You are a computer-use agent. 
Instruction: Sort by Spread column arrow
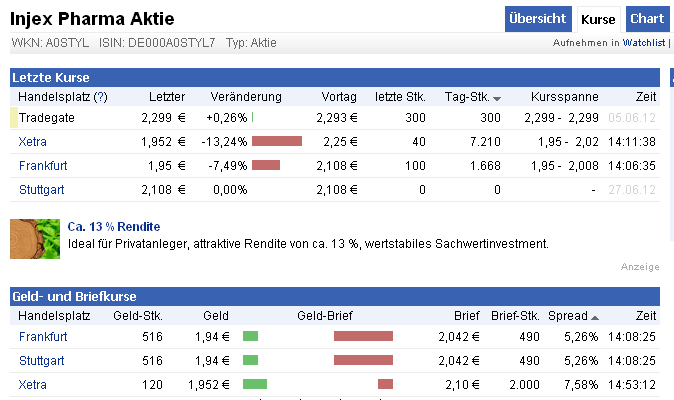click(595, 317)
